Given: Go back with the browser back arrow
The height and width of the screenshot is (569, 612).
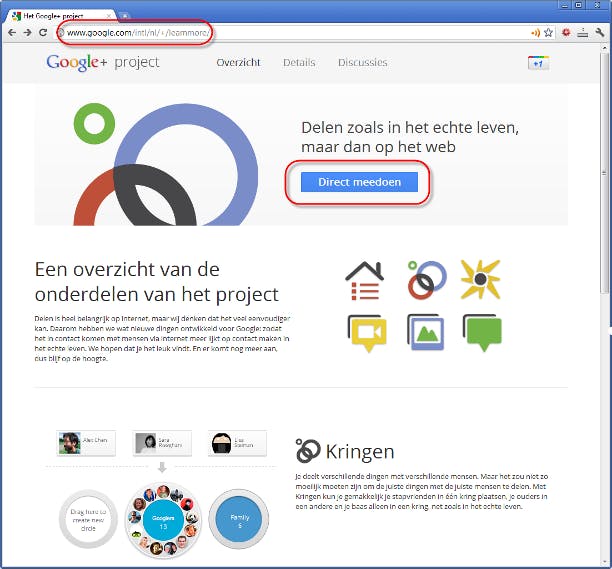Looking at the screenshot, I should point(12,32).
